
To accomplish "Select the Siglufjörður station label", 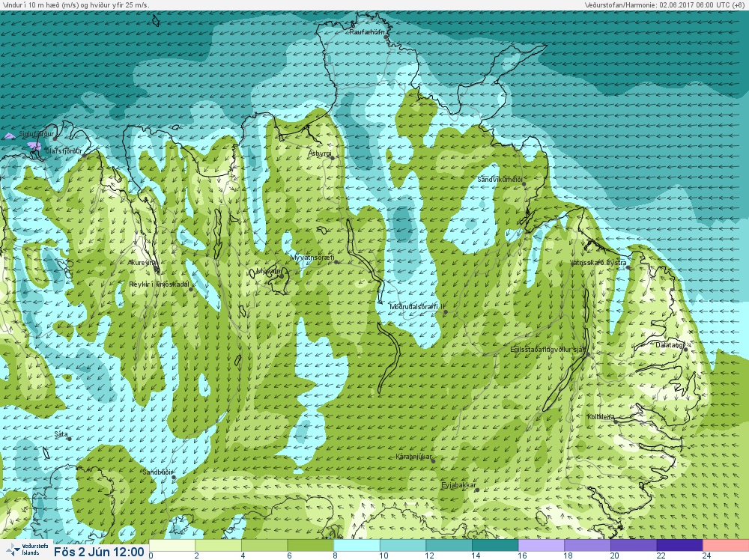I will (x=36, y=135).
